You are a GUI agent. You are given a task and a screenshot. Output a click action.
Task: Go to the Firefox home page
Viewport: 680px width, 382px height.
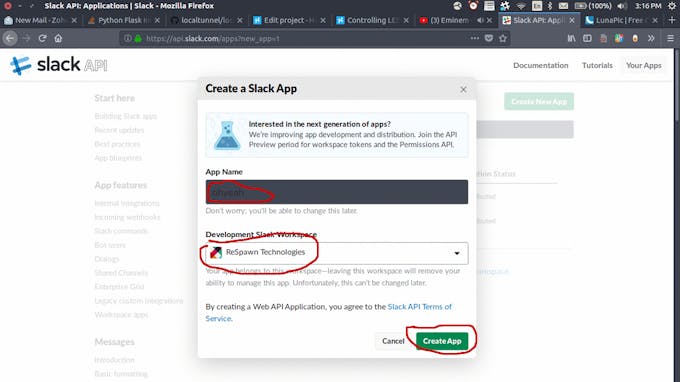click(58, 38)
